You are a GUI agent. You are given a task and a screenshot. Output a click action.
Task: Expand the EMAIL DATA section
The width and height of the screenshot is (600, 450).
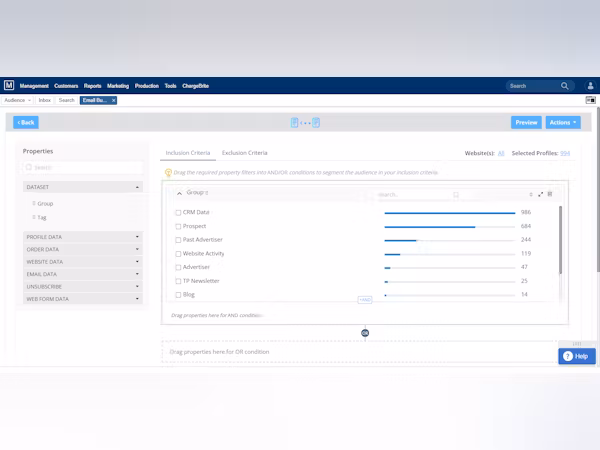(83, 273)
